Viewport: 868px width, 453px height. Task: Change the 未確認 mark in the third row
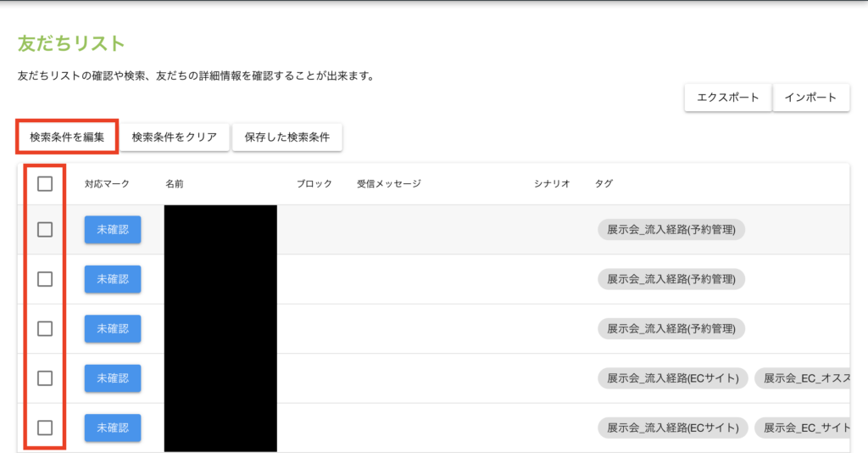[x=113, y=328]
